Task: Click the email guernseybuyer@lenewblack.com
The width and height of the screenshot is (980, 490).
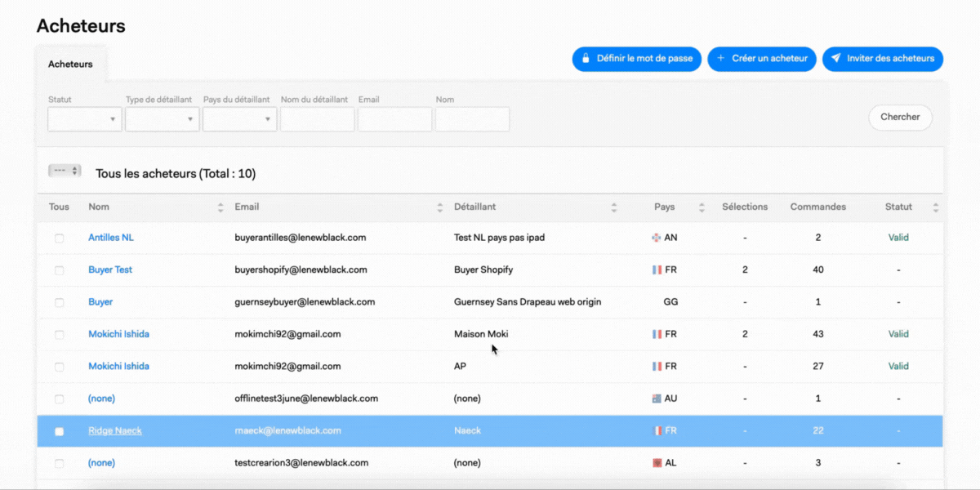Action: [x=305, y=301]
